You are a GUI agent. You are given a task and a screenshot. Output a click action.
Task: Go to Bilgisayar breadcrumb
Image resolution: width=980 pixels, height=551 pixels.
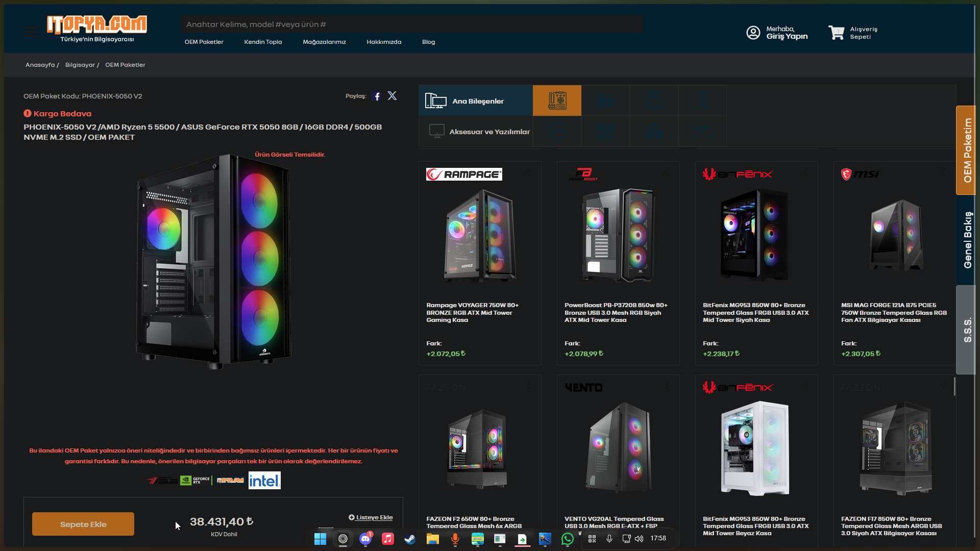click(80, 65)
